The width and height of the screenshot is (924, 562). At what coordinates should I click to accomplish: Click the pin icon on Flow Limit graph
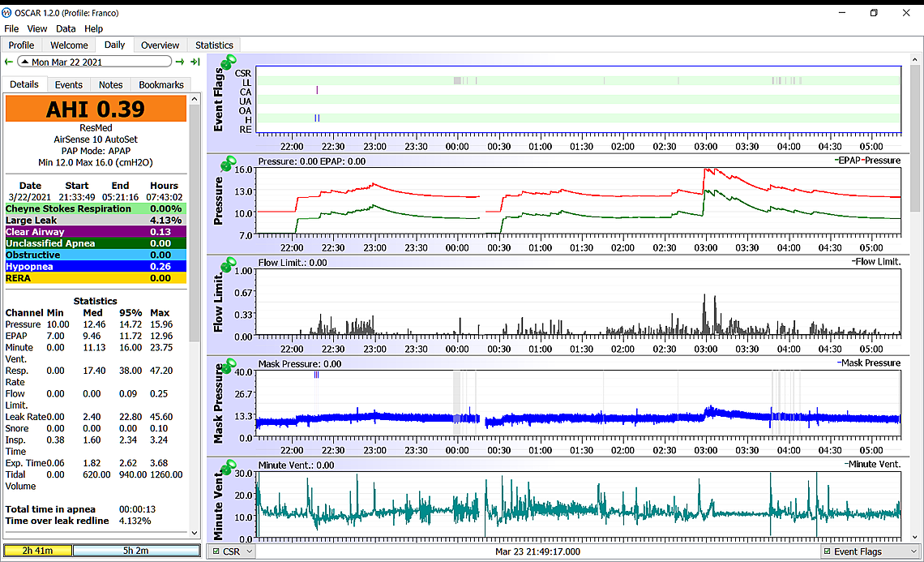[x=228, y=264]
